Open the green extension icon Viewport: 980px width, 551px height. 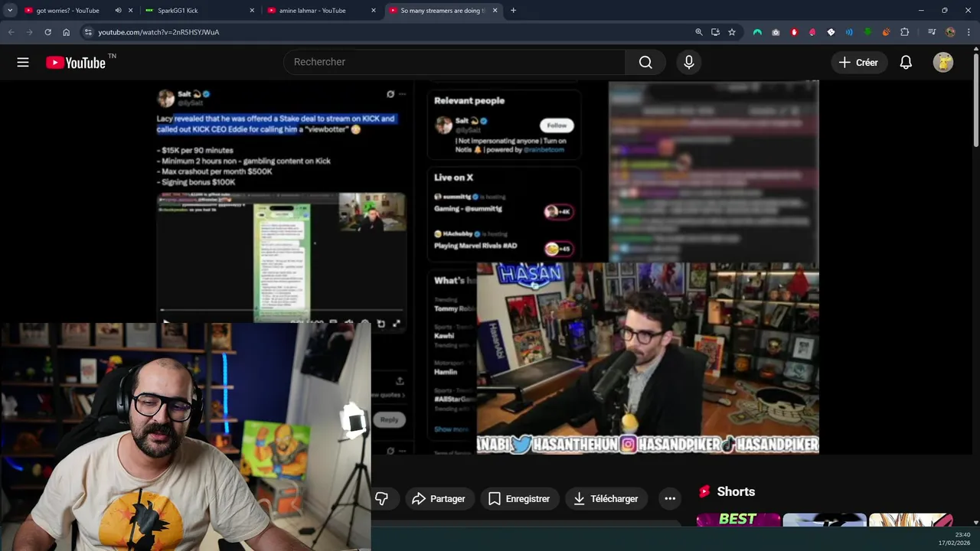[x=867, y=32]
